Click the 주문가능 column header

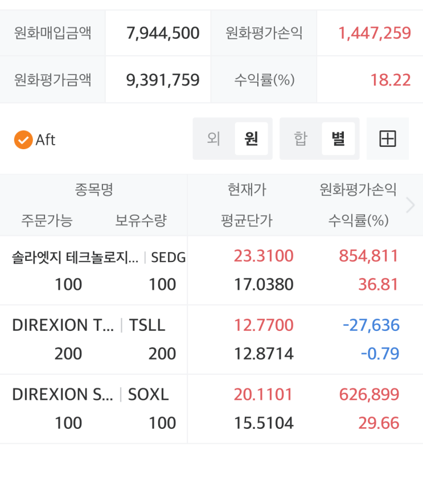47,220
